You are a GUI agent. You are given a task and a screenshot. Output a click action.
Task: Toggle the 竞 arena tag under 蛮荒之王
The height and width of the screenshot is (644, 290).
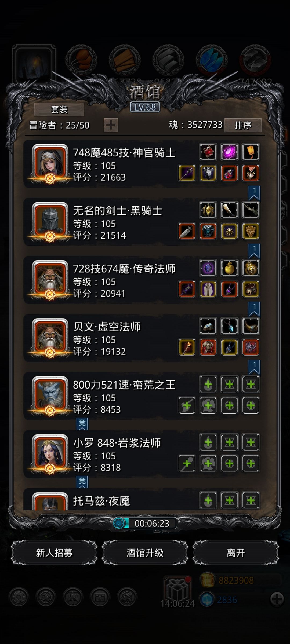coord(82,424)
